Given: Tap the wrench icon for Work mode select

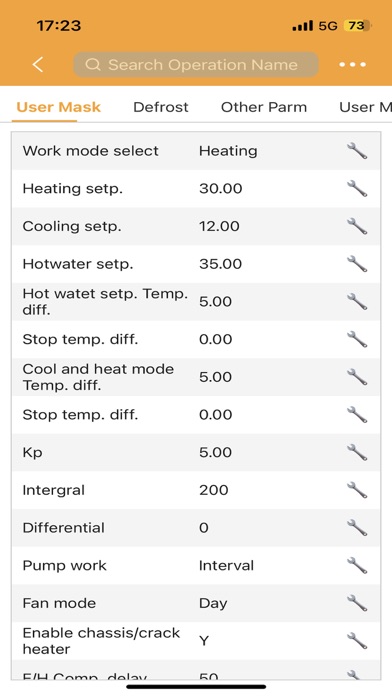Looking at the screenshot, I should coord(357,151).
